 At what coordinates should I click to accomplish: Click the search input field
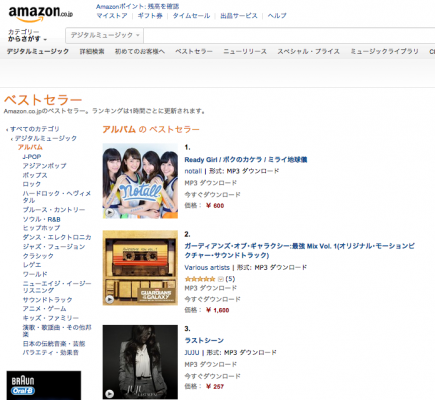tap(289, 35)
